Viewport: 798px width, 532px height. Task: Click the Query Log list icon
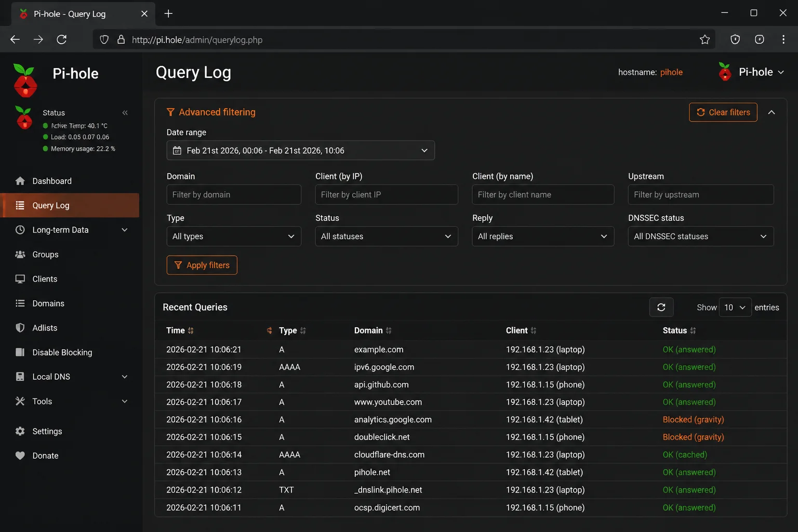[20, 205]
